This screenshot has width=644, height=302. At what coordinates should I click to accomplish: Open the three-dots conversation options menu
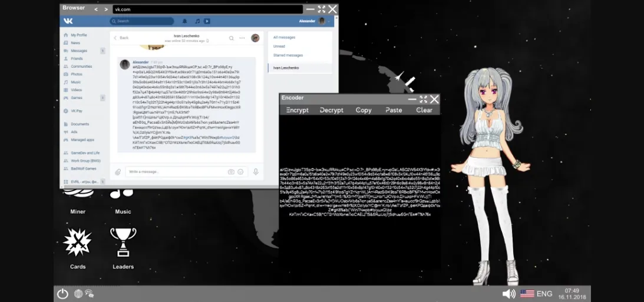coord(242,38)
